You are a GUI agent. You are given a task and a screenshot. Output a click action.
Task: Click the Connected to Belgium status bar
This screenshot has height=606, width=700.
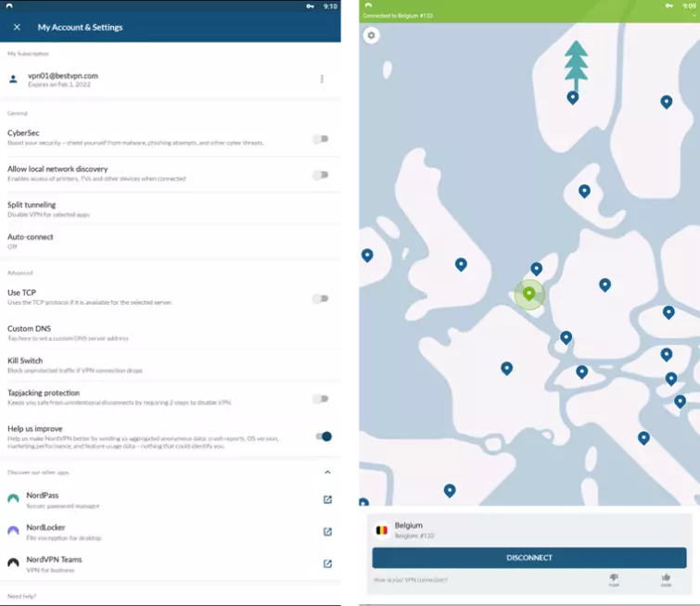click(x=529, y=16)
